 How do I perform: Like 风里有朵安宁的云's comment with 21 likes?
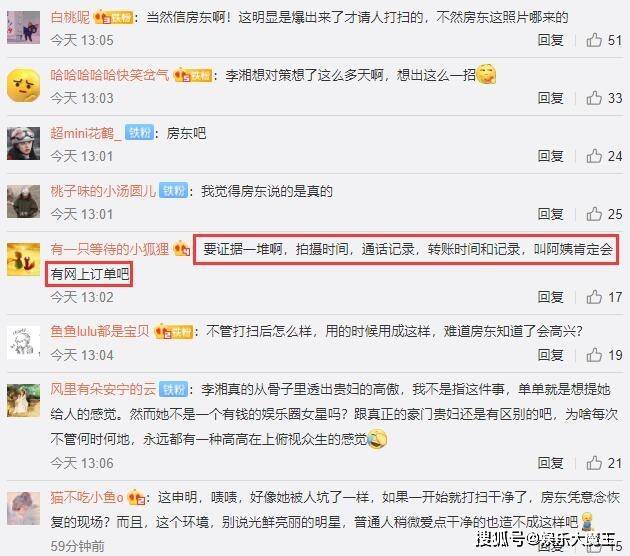[x=594, y=463]
